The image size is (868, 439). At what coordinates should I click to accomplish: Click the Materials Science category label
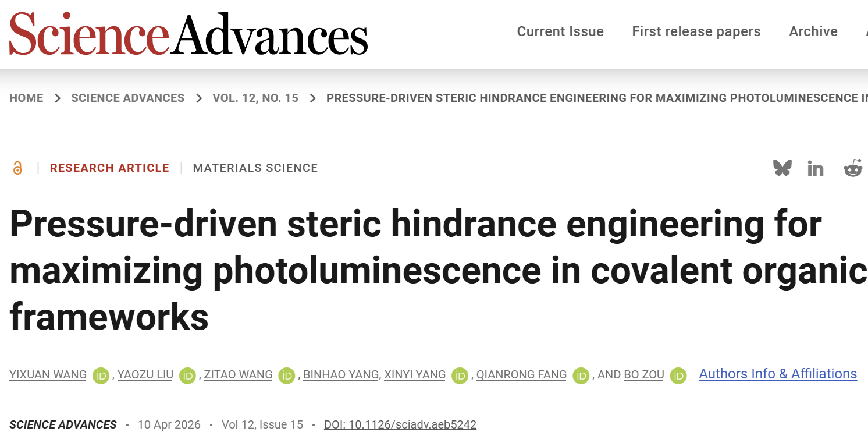pyautogui.click(x=255, y=168)
